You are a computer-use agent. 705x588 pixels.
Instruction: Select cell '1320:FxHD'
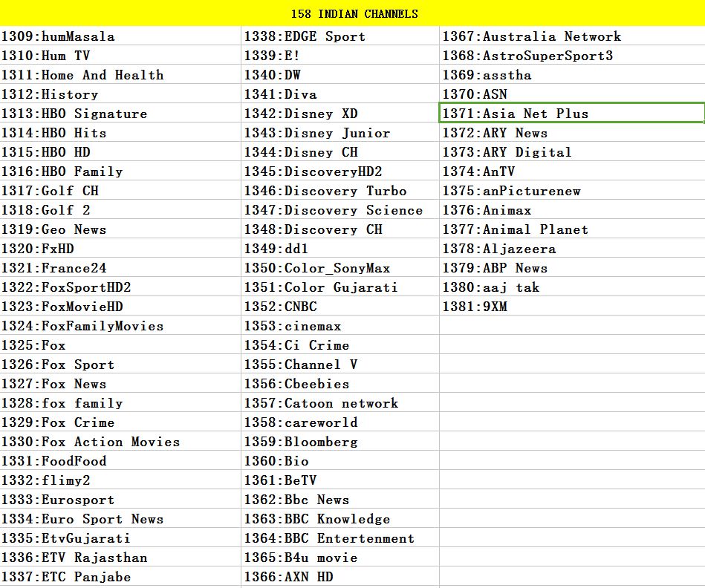pos(120,249)
